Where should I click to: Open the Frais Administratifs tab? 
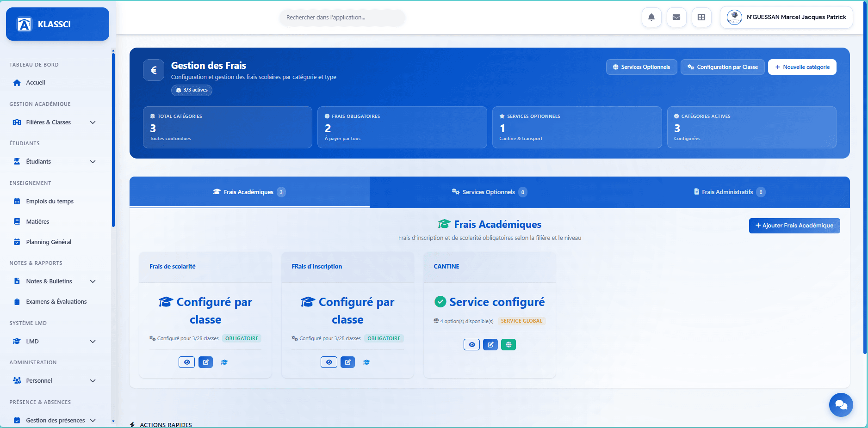pos(730,192)
